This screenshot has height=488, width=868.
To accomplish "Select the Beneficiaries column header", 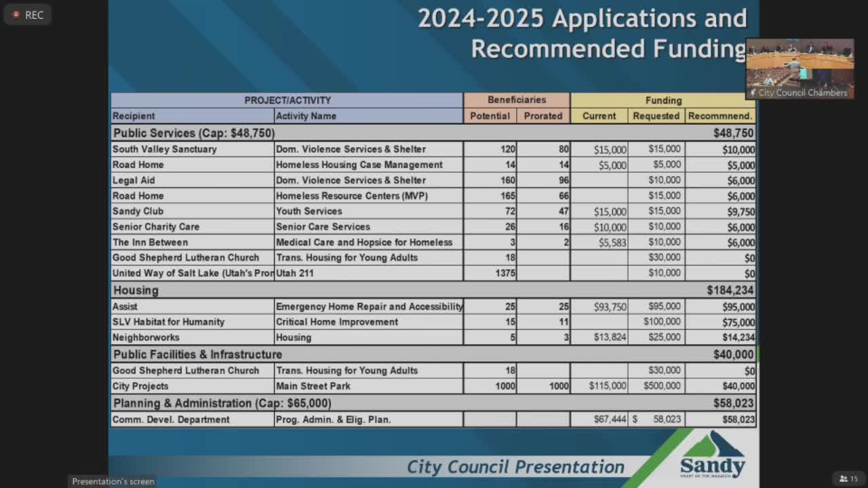I will pos(516,100).
